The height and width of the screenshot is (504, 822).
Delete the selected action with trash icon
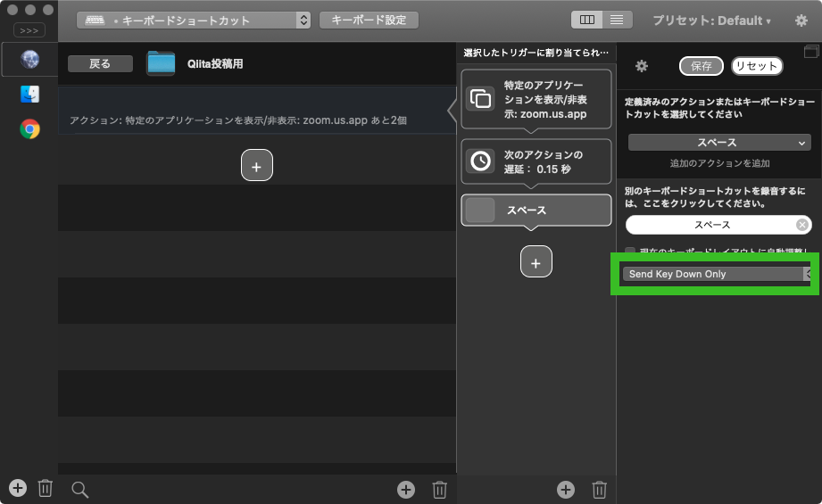(x=599, y=490)
